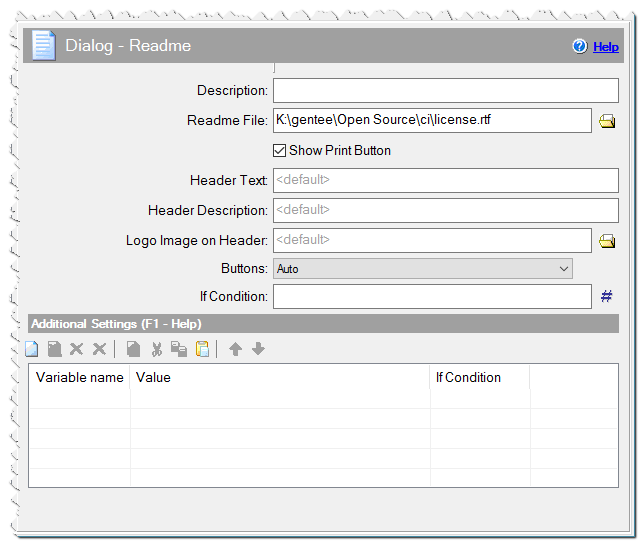Click the grayed edit item icon beside New
The height and width of the screenshot is (541, 639).
pyautogui.click(x=55, y=349)
